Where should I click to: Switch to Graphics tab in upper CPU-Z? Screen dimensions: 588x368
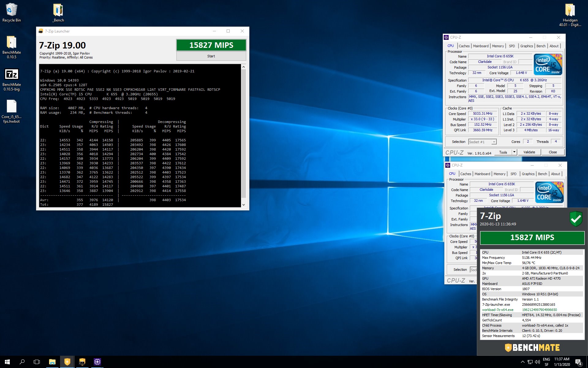click(526, 46)
